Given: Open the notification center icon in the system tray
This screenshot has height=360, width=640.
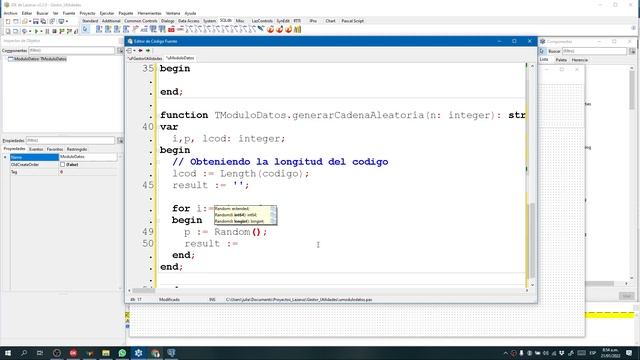Looking at the screenshot, I should click(629, 353).
